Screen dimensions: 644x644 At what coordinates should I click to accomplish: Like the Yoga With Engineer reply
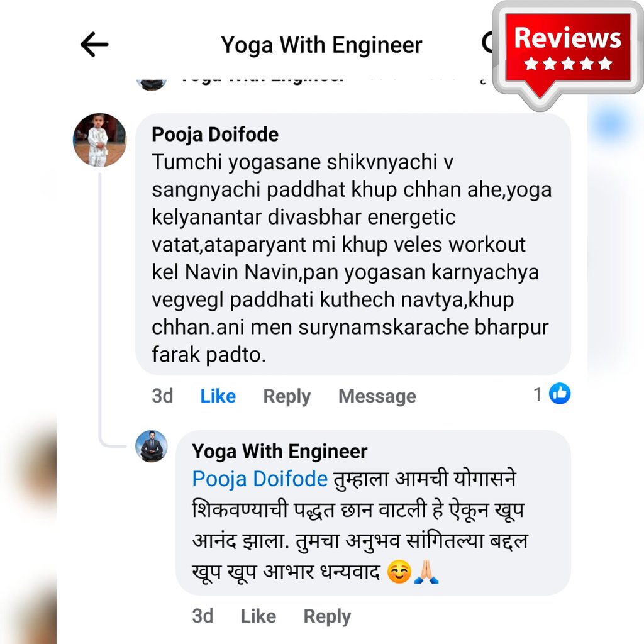258,616
